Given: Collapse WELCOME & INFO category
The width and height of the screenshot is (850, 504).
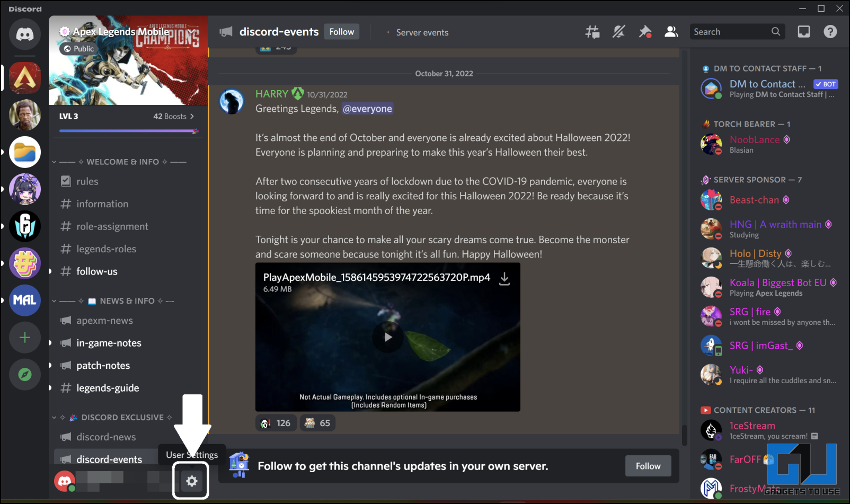Looking at the screenshot, I should (x=123, y=162).
